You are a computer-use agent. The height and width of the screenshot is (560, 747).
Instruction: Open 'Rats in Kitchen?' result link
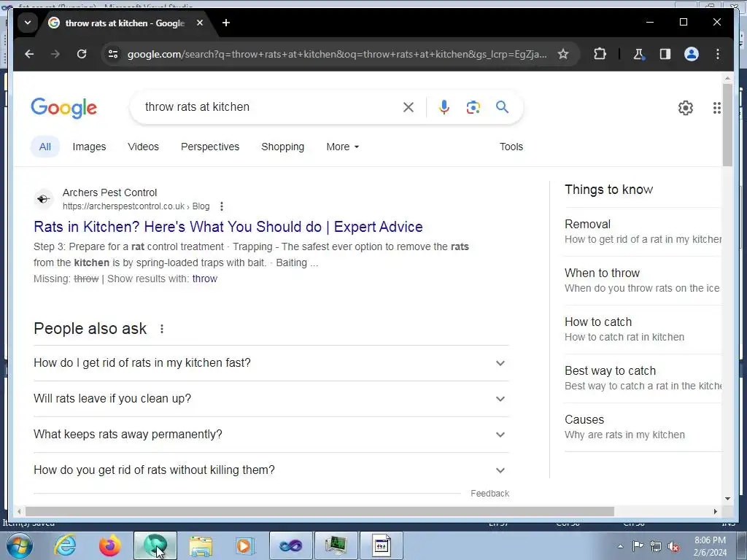point(228,227)
